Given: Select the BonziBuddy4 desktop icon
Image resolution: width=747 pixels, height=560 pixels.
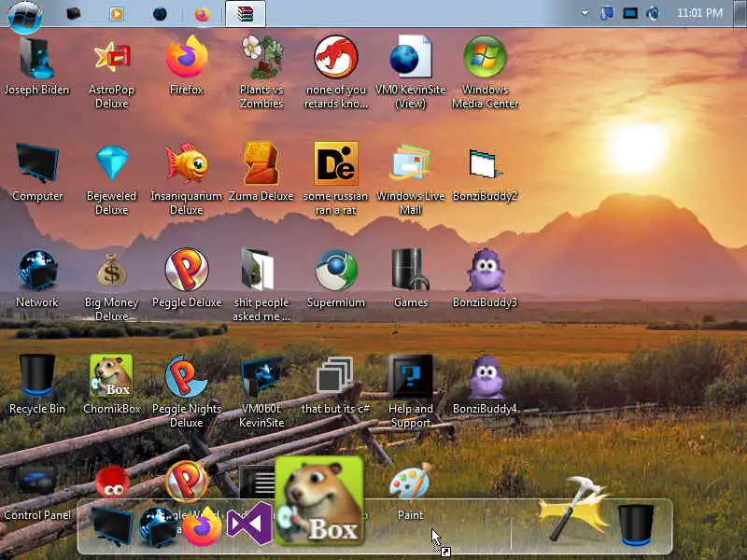Looking at the screenshot, I should [x=485, y=385].
